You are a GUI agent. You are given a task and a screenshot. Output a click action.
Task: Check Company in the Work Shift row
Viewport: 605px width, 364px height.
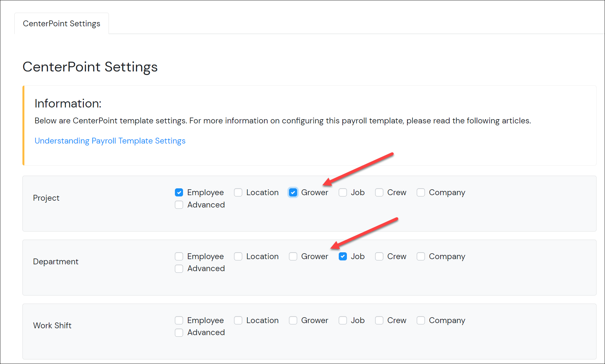[x=421, y=320]
